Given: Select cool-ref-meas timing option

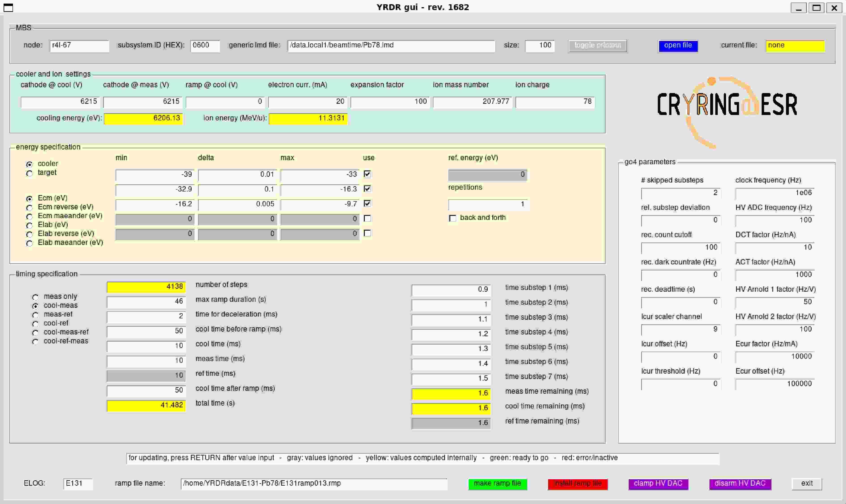Looking at the screenshot, I should coord(35,342).
